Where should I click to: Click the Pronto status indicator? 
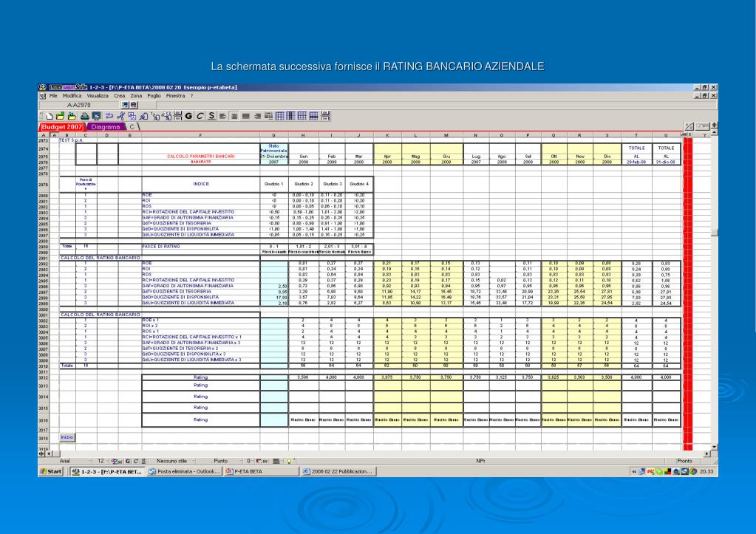684,461
